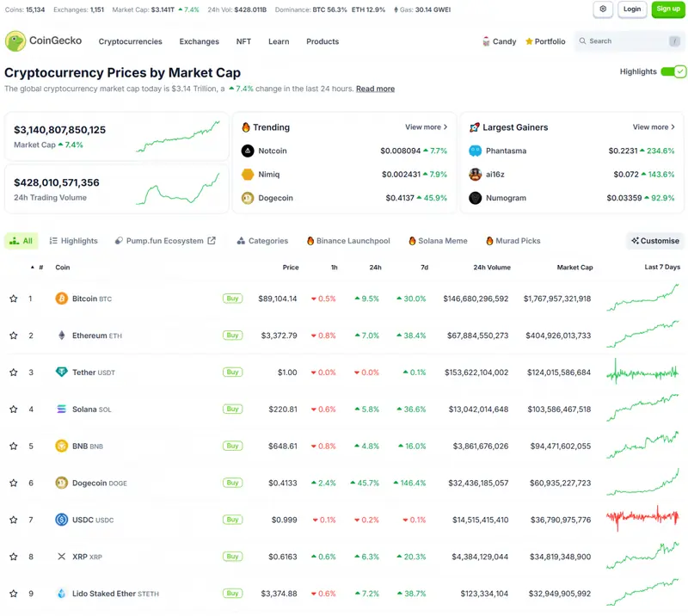Open the Pump.fun Ecosystem tab

(165, 241)
